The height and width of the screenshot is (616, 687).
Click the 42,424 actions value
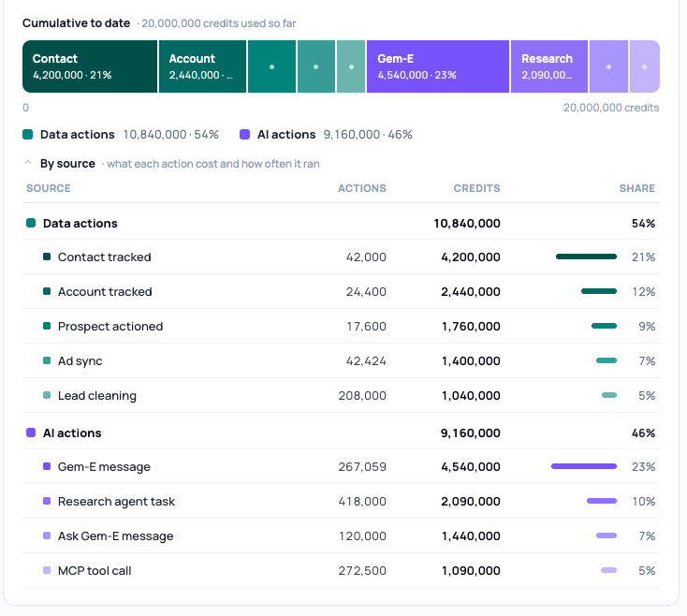366,361
